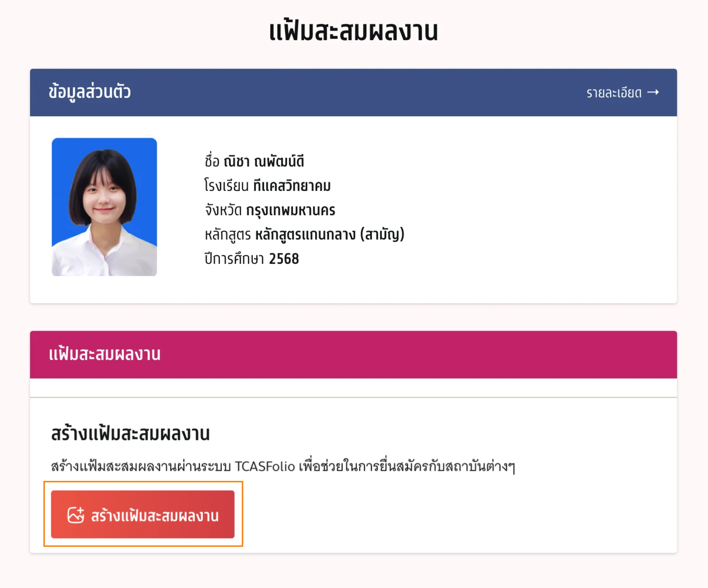
Task: Select the blue ข้อมูลส่วนตัว header title
Action: click(90, 92)
